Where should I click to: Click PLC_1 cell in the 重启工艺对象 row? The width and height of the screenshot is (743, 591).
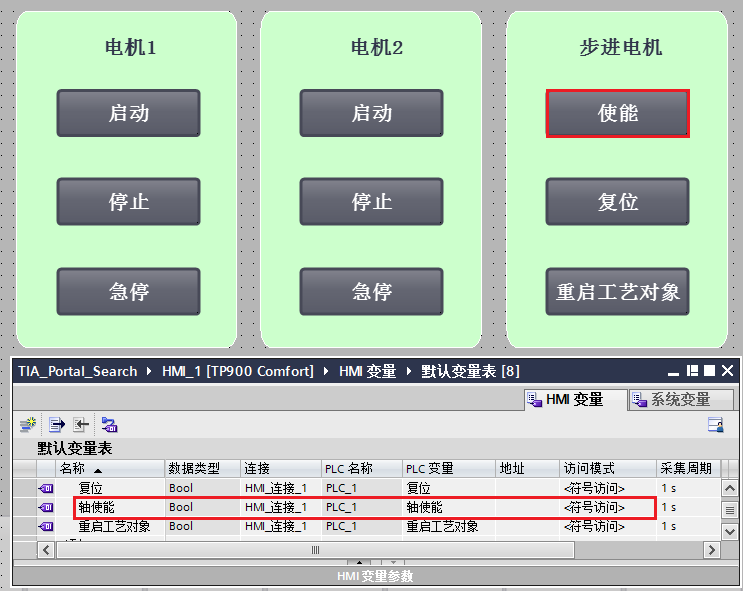(362, 526)
